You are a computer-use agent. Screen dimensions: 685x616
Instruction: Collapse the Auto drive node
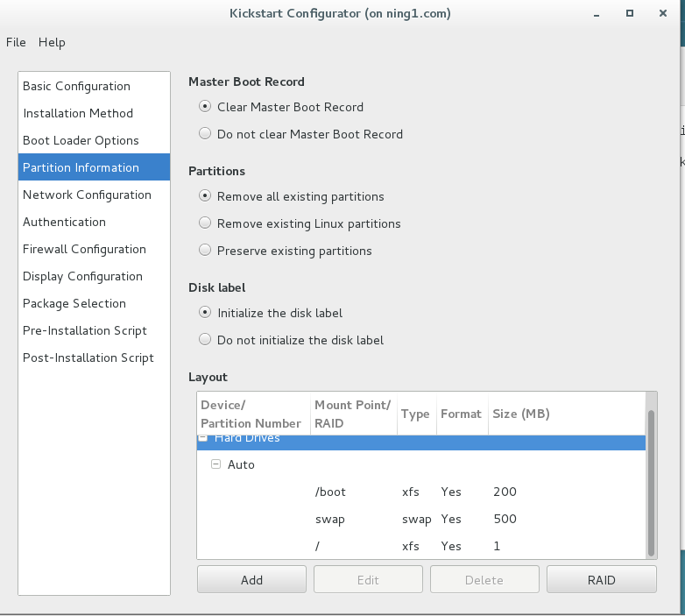tap(215, 464)
